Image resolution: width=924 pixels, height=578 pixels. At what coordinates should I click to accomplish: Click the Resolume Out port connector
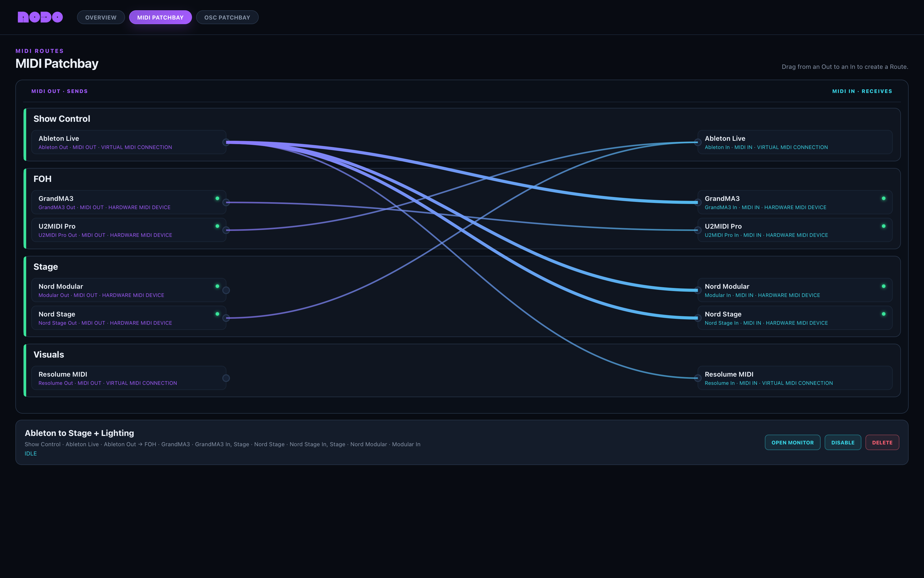tap(226, 378)
